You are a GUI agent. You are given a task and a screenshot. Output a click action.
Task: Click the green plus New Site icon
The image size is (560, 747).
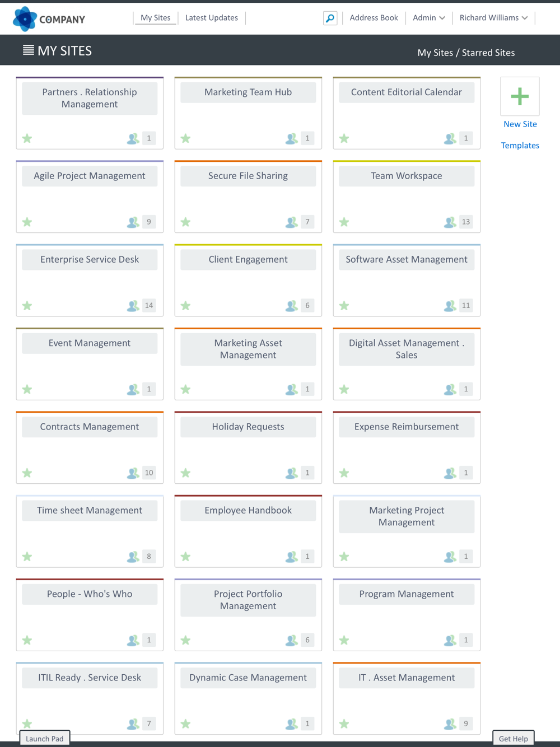(x=520, y=96)
